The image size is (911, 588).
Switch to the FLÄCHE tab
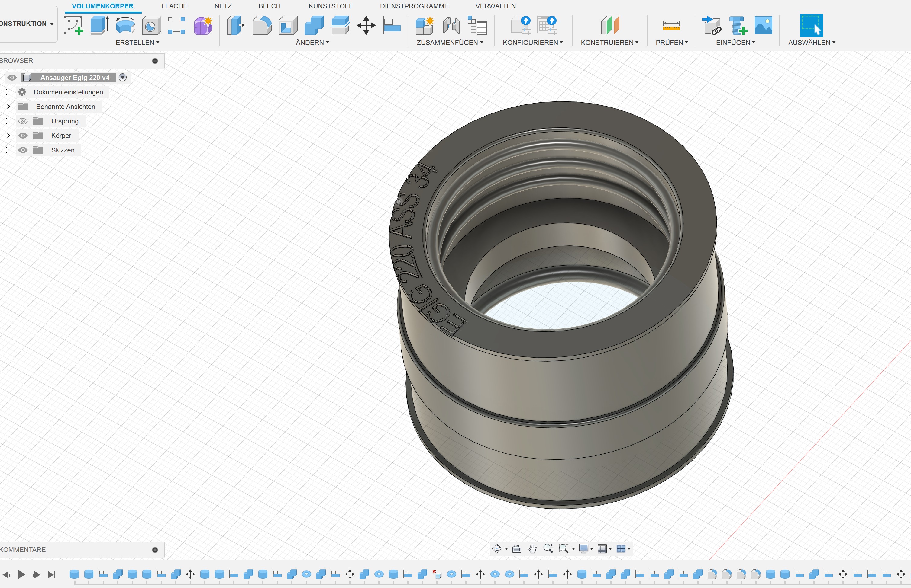pos(174,6)
